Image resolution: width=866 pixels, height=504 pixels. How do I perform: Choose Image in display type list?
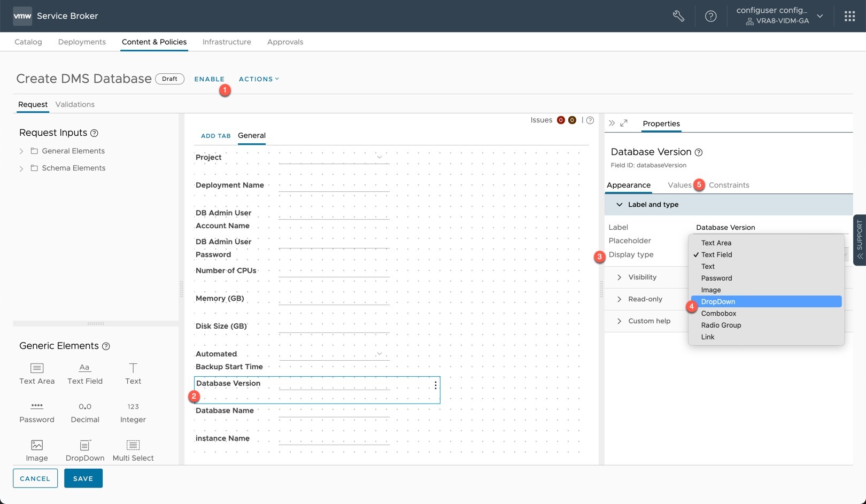pyautogui.click(x=766, y=290)
